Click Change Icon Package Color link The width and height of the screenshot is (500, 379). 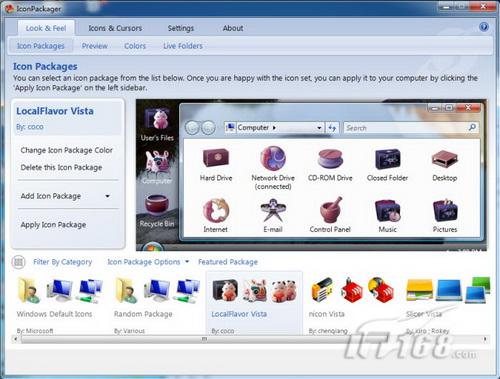[x=67, y=150]
